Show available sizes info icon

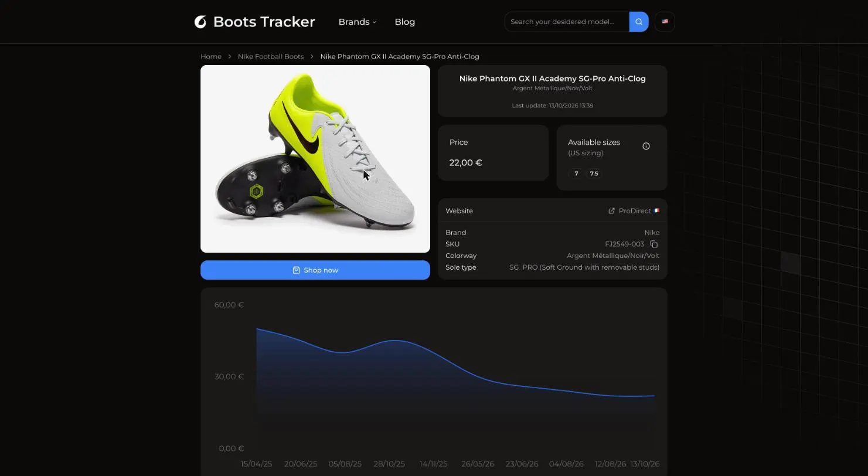(646, 146)
